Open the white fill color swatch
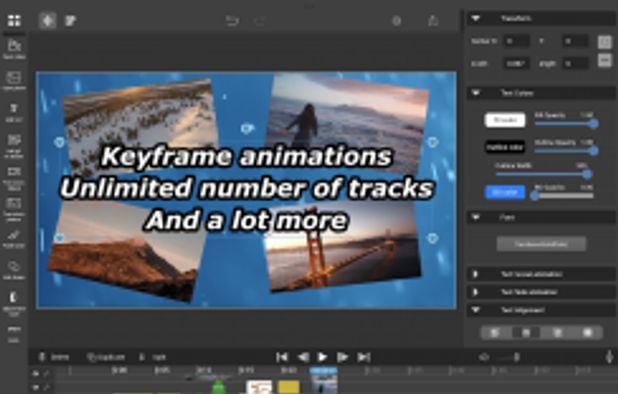 tap(505, 120)
